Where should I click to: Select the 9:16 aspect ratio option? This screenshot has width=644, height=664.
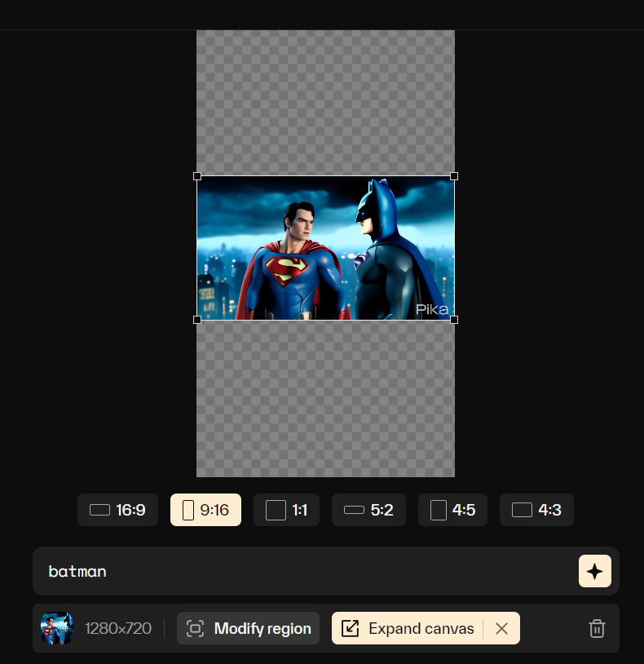pyautogui.click(x=205, y=510)
